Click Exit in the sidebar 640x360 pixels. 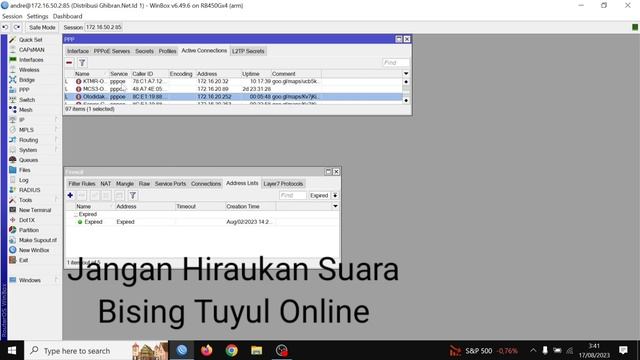(x=23, y=260)
